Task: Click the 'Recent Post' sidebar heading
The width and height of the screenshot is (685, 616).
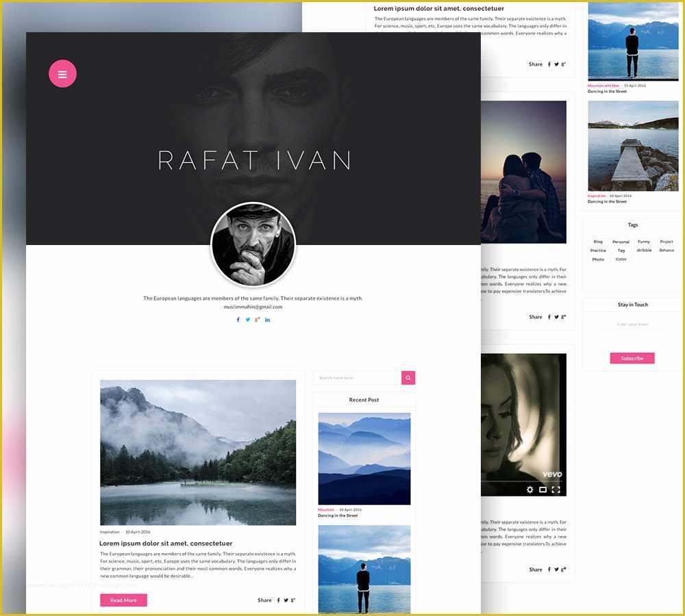Action: point(364,400)
